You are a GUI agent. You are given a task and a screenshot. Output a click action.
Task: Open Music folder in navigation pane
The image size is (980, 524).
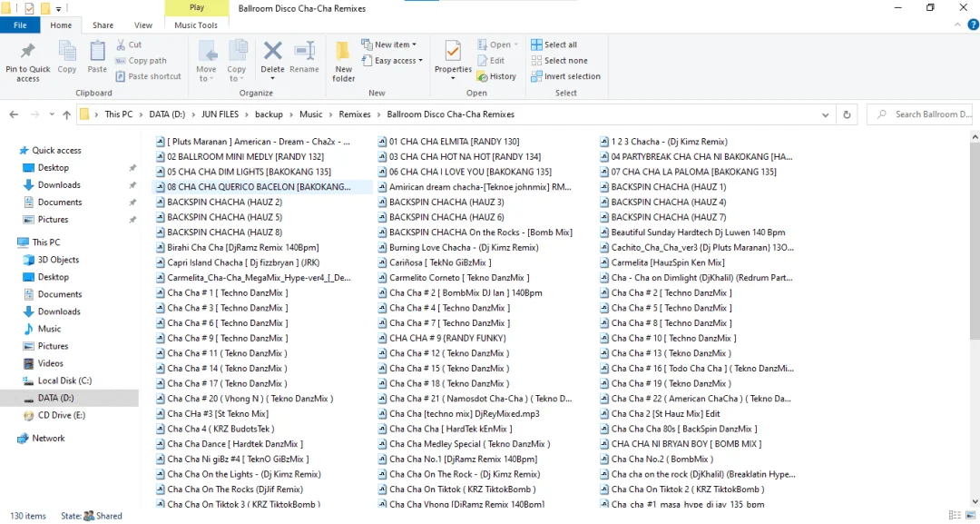point(49,329)
